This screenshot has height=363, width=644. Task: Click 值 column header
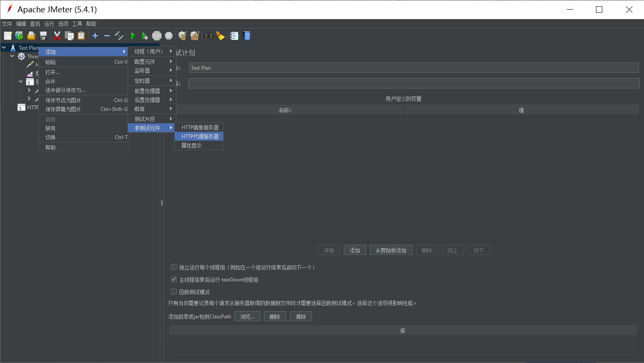(x=522, y=110)
